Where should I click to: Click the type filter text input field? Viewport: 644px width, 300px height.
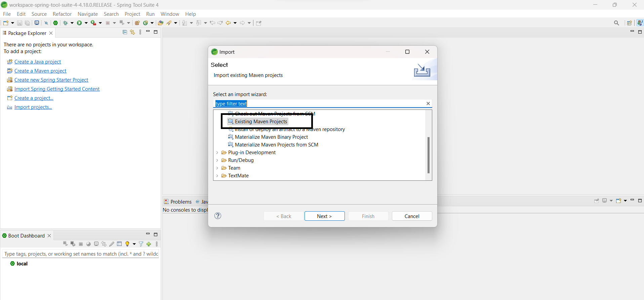point(319,104)
